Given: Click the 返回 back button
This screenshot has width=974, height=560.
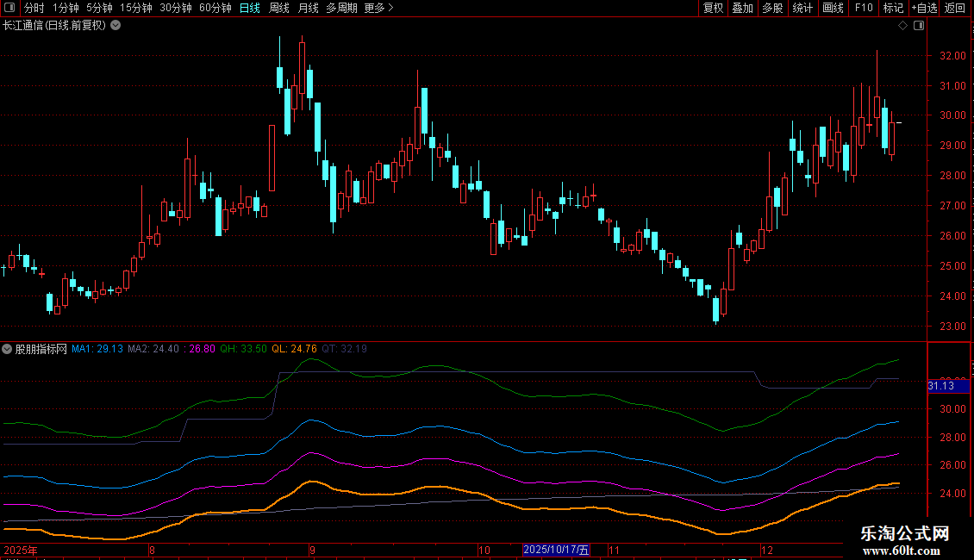Looking at the screenshot, I should click(x=955, y=9).
